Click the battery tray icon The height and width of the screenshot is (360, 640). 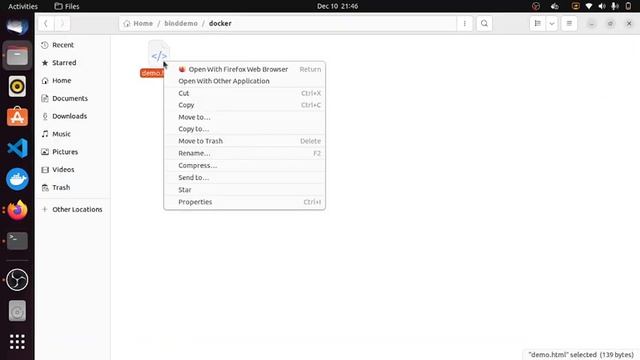tap(629, 6)
